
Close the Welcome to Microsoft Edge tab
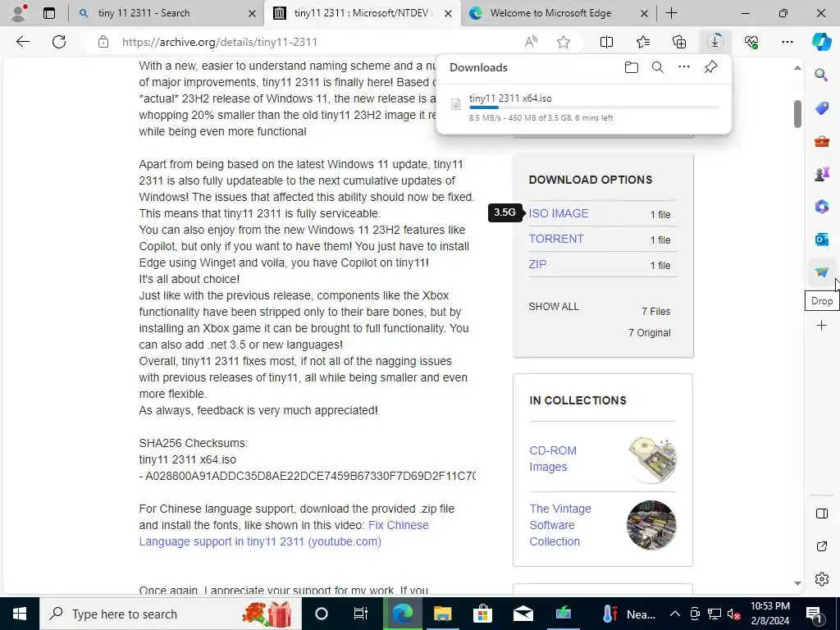(645, 13)
